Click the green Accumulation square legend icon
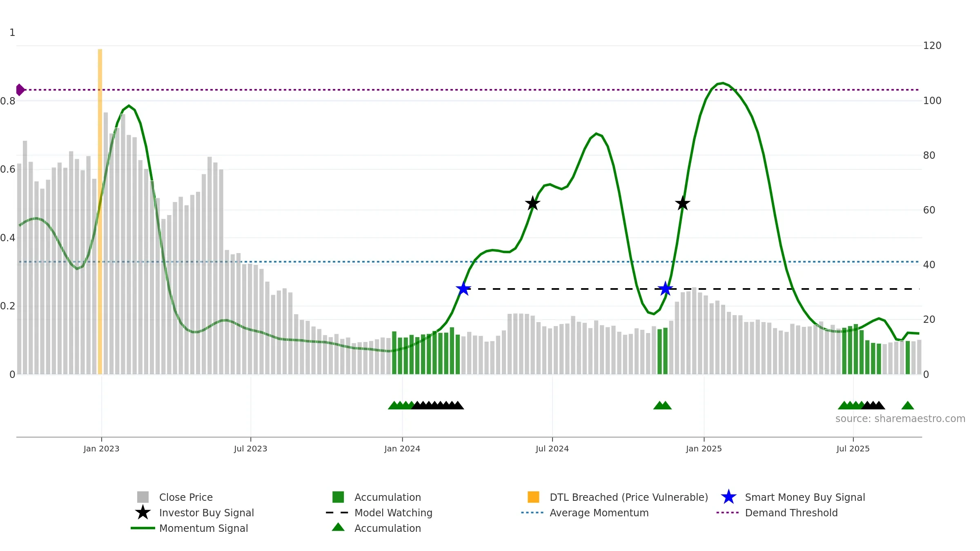The width and height of the screenshot is (980, 551). [x=338, y=497]
